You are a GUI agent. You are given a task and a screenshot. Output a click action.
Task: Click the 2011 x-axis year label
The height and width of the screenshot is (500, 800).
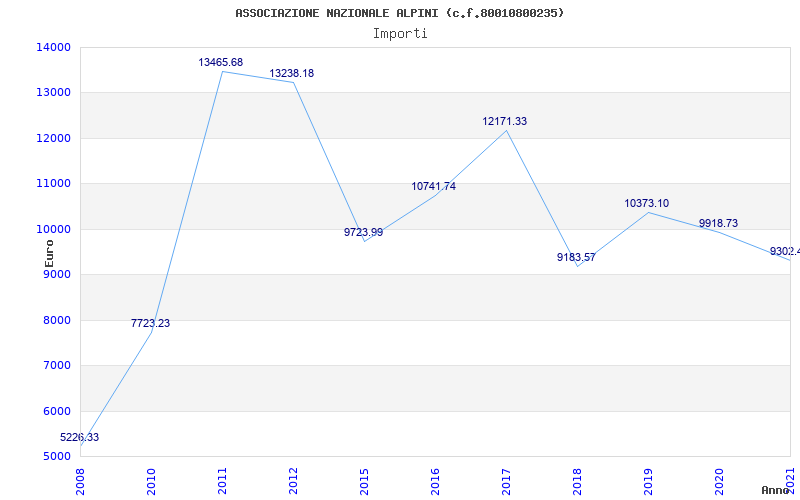(222, 482)
